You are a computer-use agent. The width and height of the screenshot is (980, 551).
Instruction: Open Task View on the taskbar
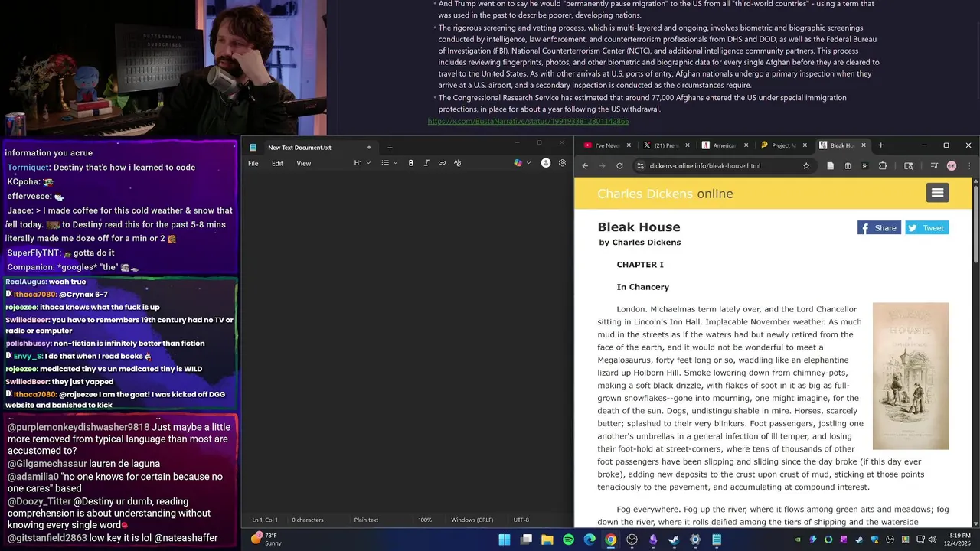coord(526,540)
